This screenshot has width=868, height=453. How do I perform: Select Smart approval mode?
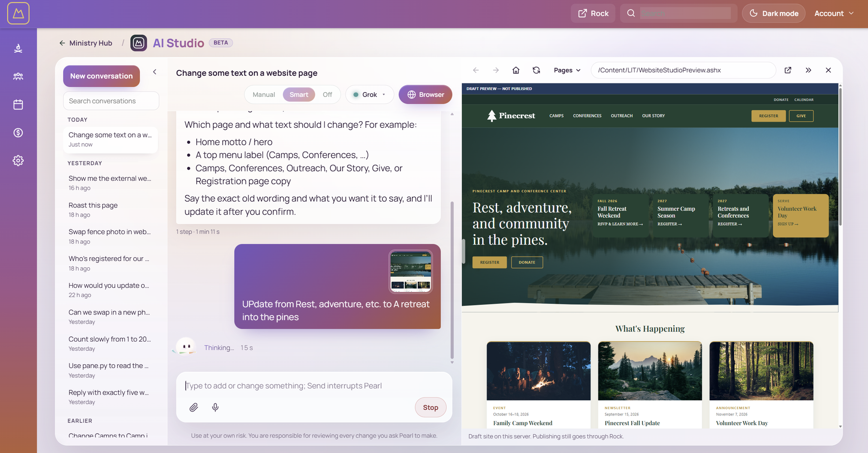(299, 95)
